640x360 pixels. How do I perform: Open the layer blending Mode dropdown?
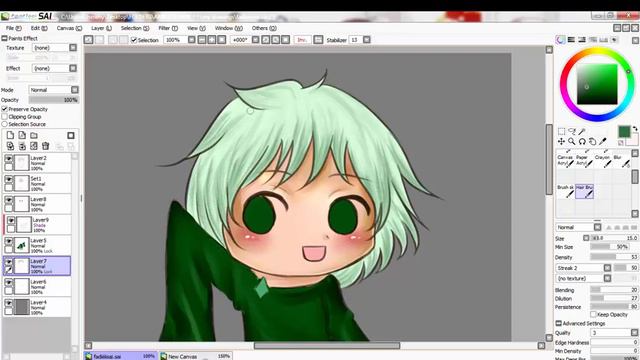[75, 89]
